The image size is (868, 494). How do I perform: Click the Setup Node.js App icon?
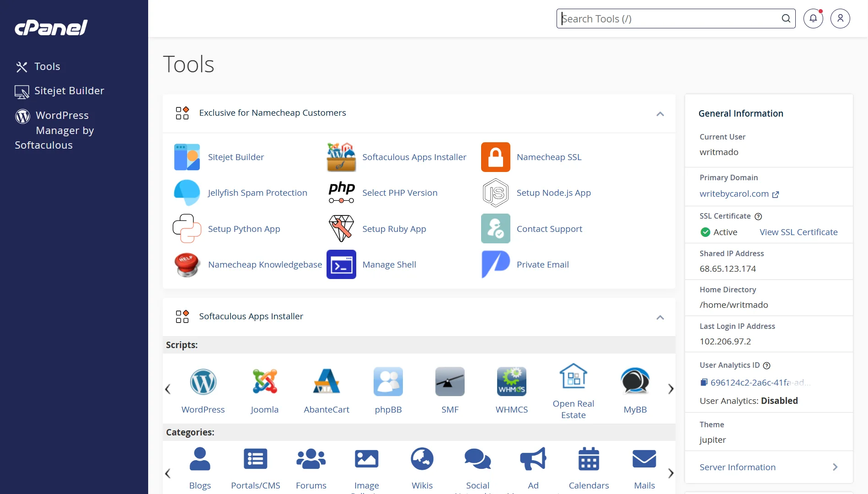496,193
